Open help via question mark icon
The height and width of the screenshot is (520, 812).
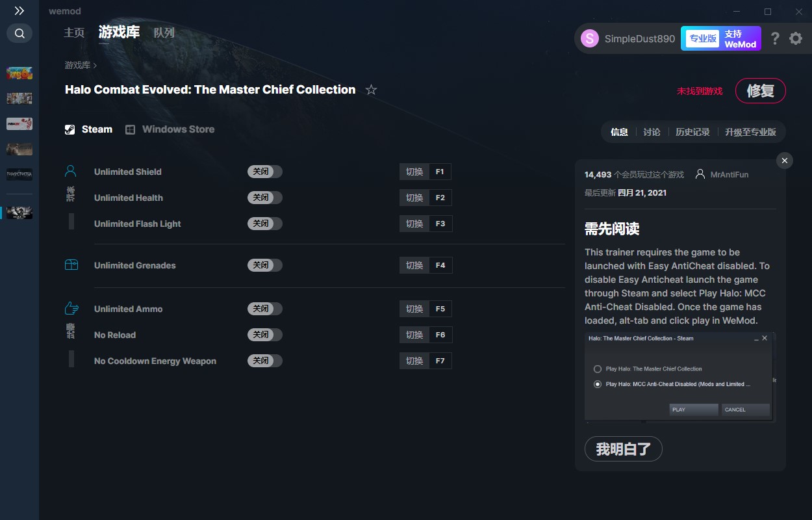(x=775, y=38)
